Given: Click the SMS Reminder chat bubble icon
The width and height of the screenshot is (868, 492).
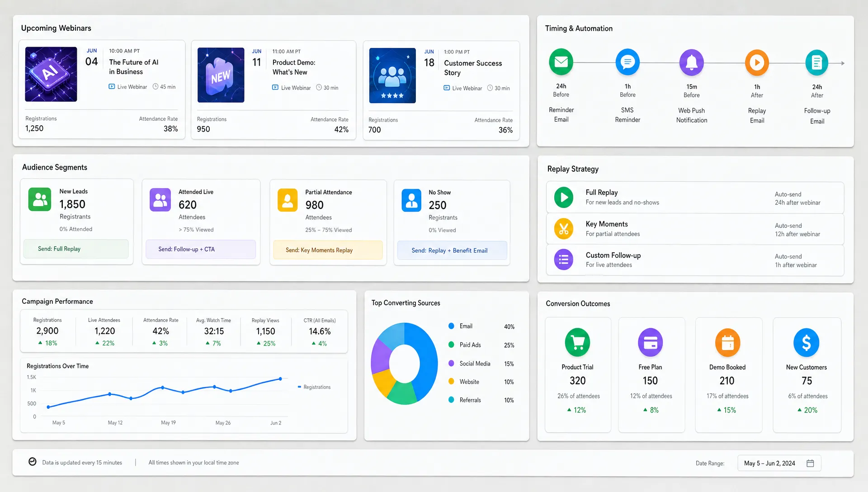Looking at the screenshot, I should pos(627,62).
